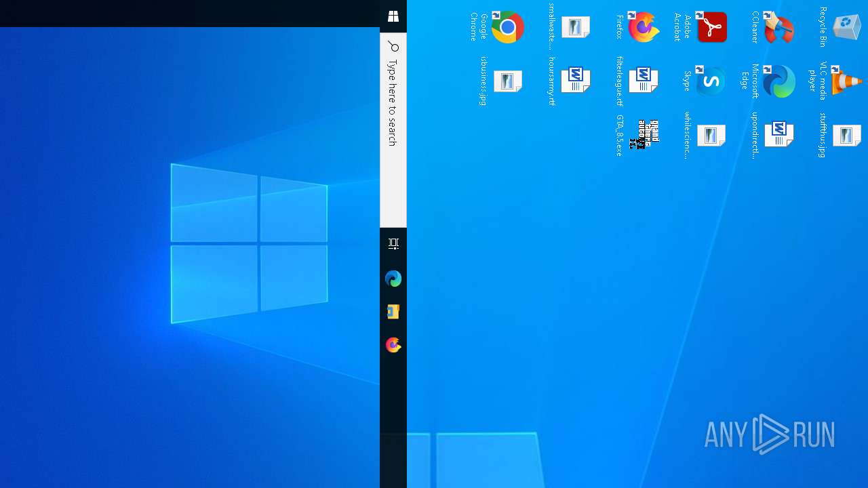Screen dimensions: 868x488
Task: Launch Firefox from the taskbar
Action: (393, 345)
